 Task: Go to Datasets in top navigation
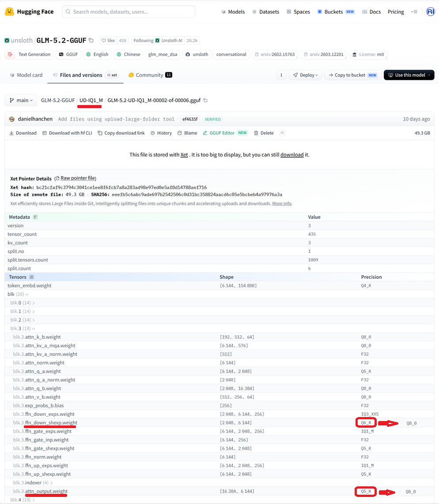tap(265, 11)
